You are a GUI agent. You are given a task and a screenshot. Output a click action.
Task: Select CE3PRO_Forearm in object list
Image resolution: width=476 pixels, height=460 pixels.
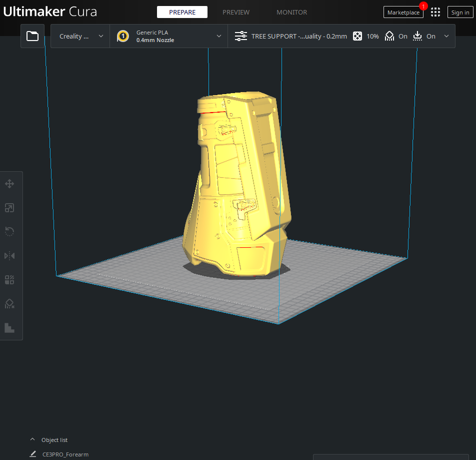[65, 454]
